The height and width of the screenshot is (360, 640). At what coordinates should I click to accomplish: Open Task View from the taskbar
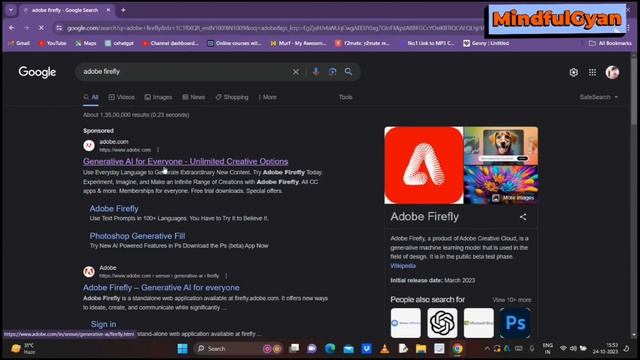tap(294, 349)
